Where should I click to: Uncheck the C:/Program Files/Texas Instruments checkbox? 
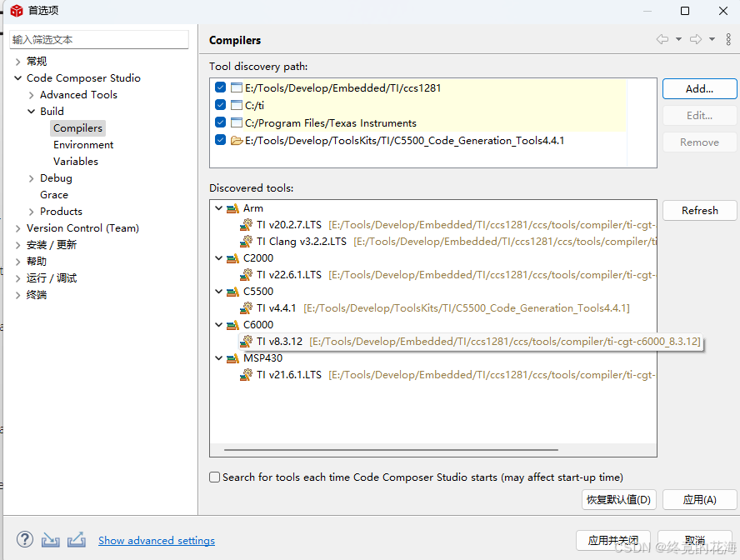point(220,122)
